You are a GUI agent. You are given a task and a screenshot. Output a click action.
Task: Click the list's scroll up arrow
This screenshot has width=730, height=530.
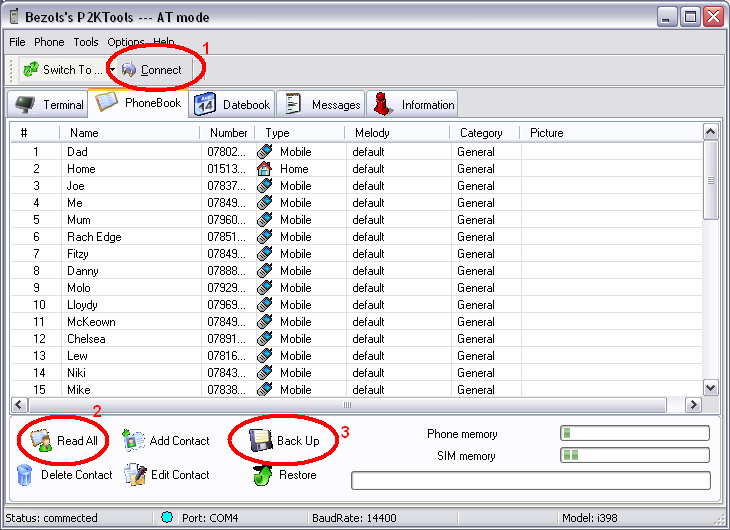click(710, 132)
